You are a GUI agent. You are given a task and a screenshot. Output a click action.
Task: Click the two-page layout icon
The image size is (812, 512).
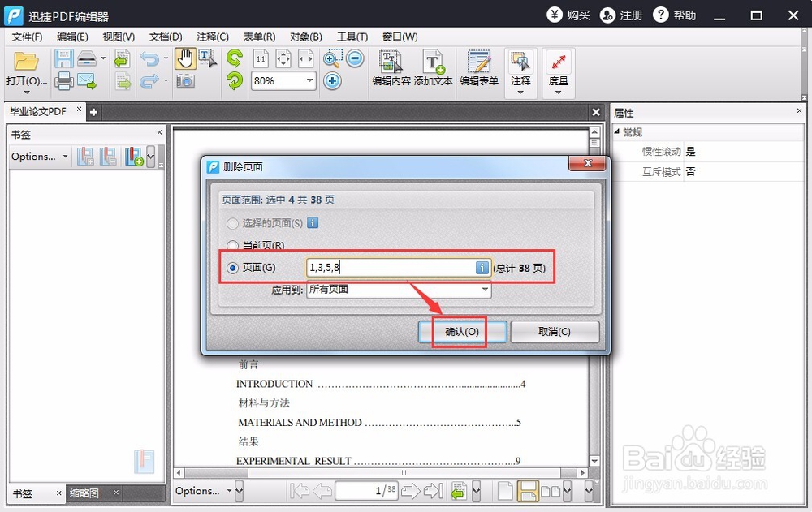click(551, 491)
